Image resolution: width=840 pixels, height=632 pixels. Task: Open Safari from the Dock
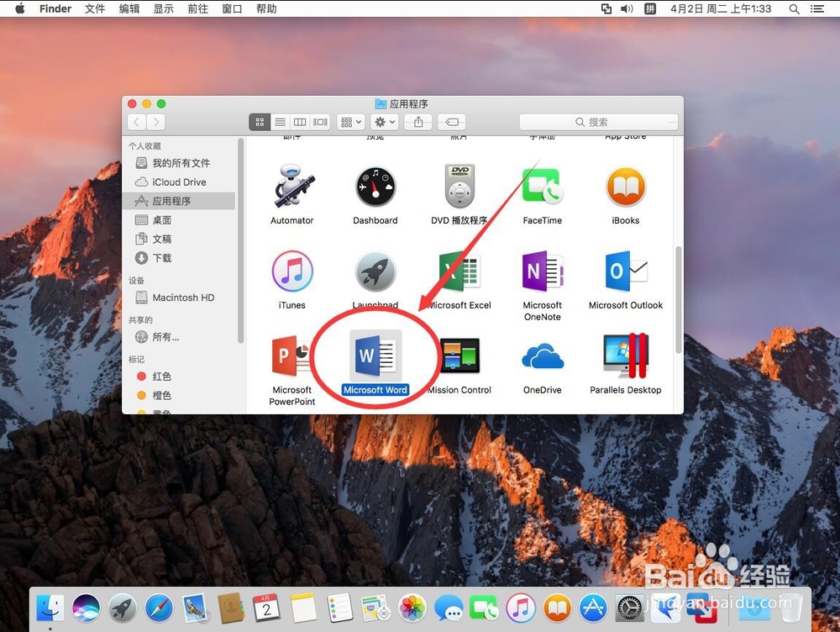click(x=159, y=608)
